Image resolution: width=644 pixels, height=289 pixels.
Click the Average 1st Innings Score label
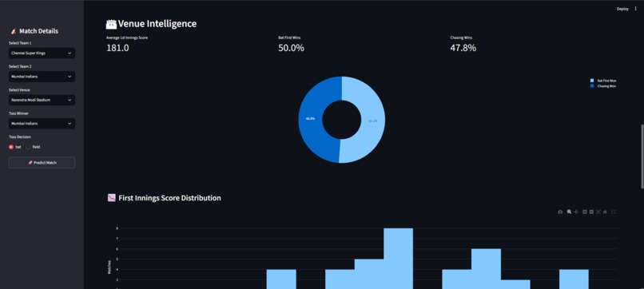tap(127, 38)
